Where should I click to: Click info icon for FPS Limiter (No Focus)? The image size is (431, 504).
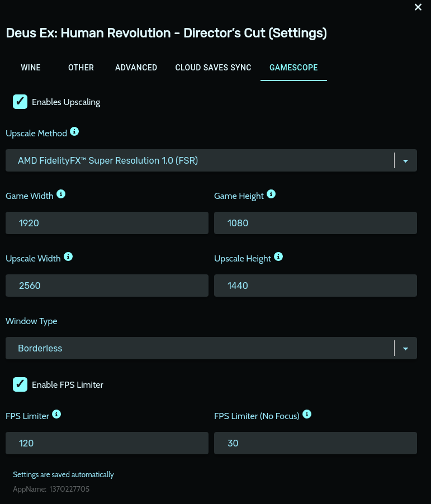tap(307, 415)
